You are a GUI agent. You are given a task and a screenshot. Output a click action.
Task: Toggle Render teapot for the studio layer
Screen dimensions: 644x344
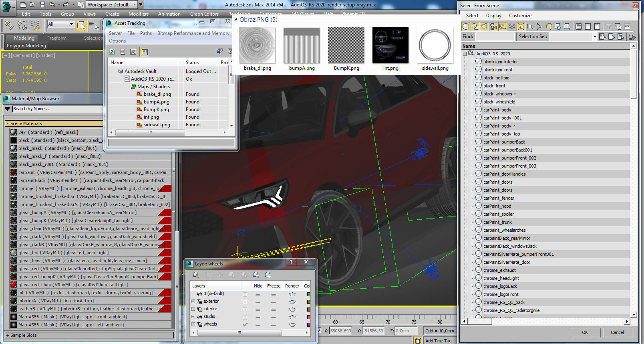(292, 317)
